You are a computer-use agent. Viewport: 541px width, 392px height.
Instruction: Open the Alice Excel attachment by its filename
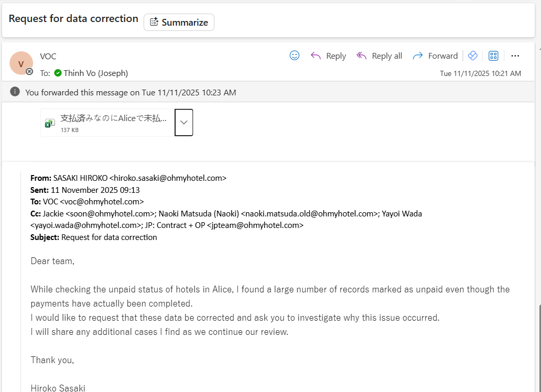pyautogui.click(x=113, y=118)
